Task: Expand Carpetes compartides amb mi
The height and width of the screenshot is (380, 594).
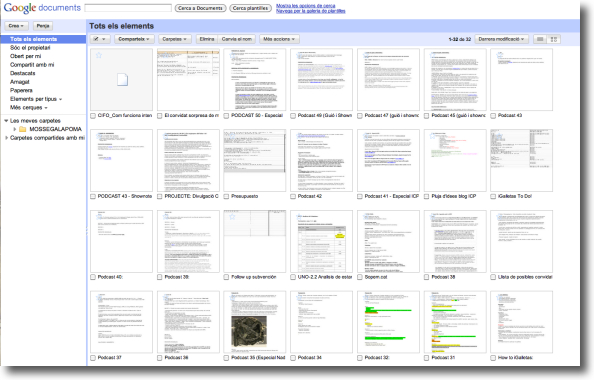Action: [x=6, y=138]
